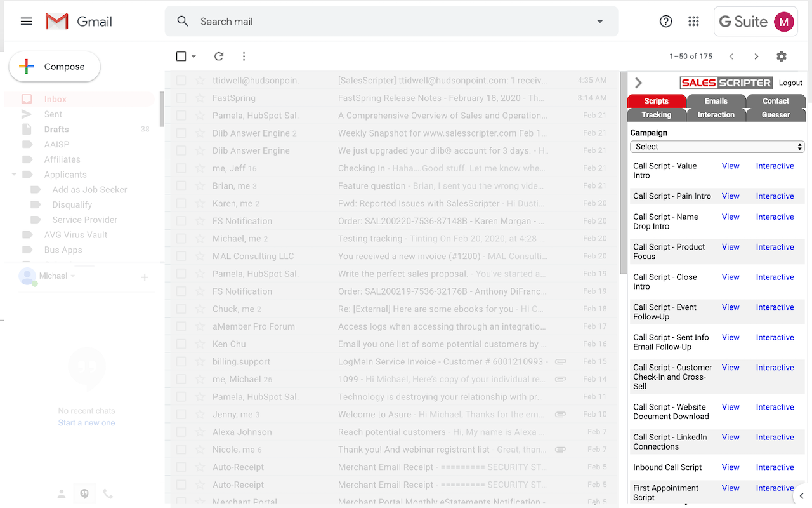Open the Michael chat status dropdown
This screenshot has width=812, height=508.
73,276
